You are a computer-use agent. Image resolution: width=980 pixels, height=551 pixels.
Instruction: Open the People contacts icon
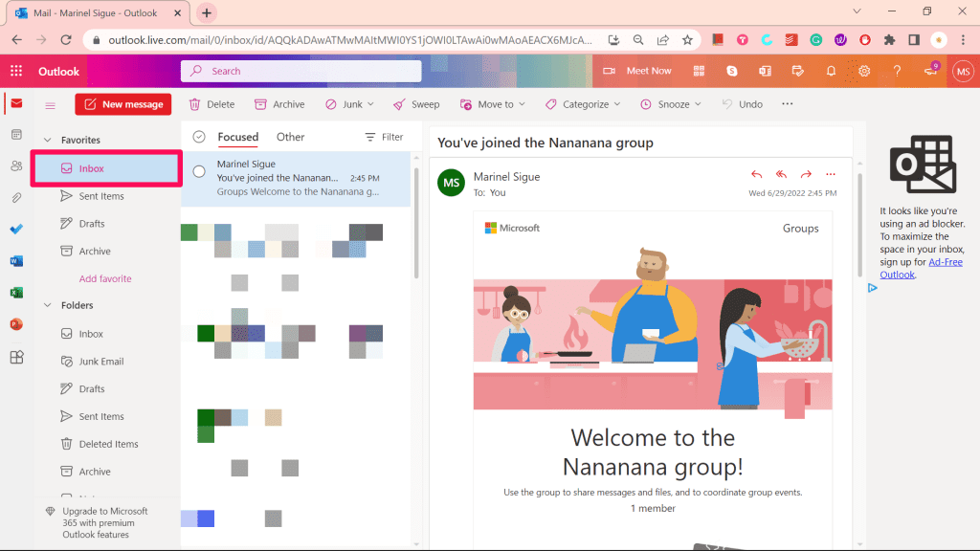16,166
